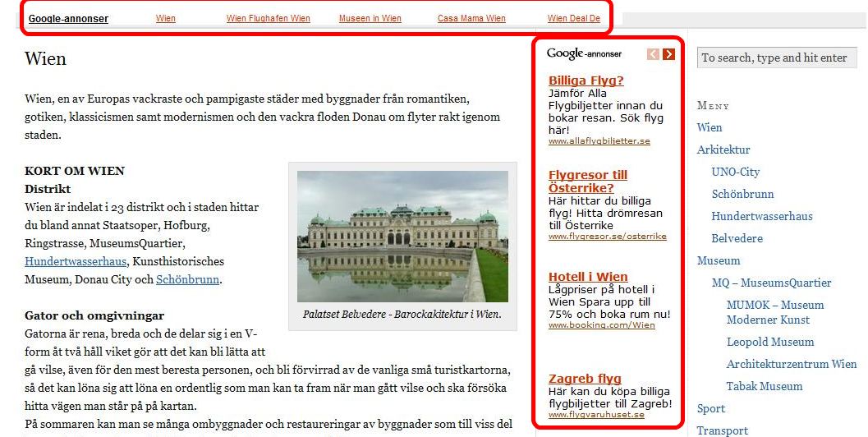Open the Casa Mama Wien ad link

click(471, 18)
